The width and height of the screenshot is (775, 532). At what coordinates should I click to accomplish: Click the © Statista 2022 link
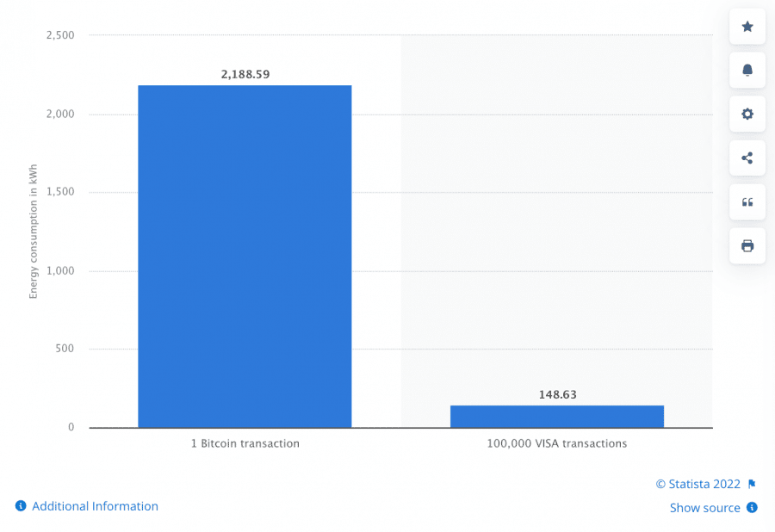click(x=697, y=485)
